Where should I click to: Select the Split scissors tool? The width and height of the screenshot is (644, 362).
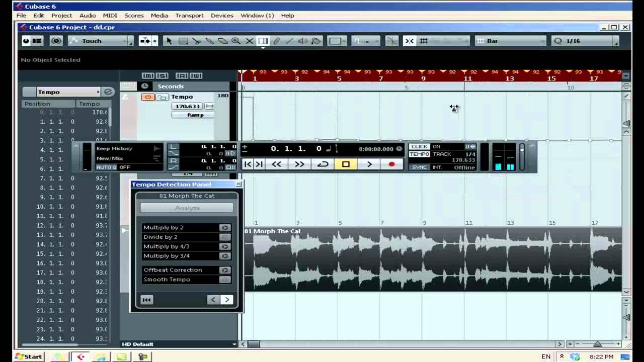pyautogui.click(x=197, y=41)
